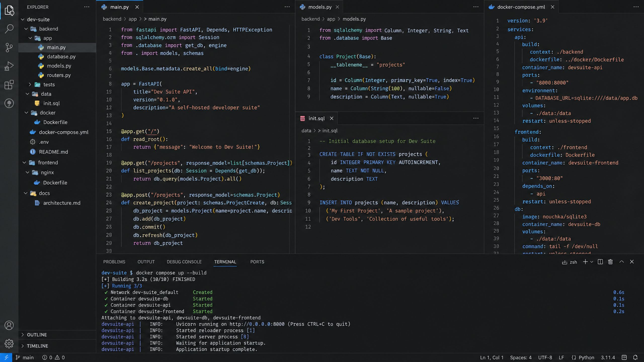Switch to the models.py editor tab
This screenshot has width=644, height=362.
320,7
